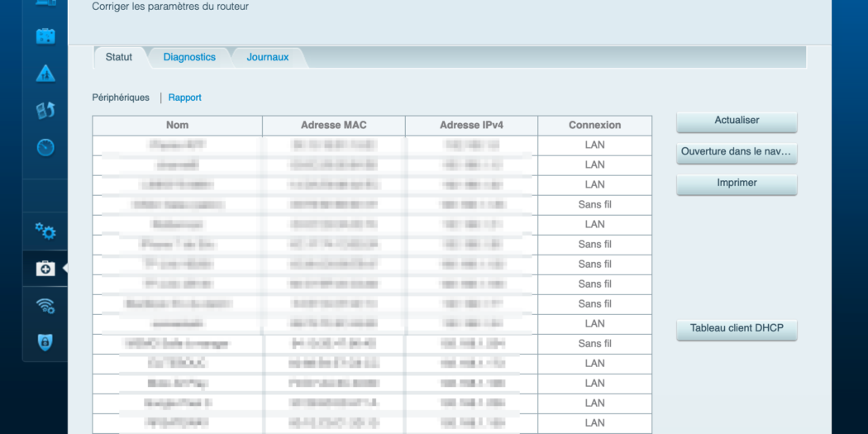
Task: Click the Connexion column header
Action: click(594, 126)
